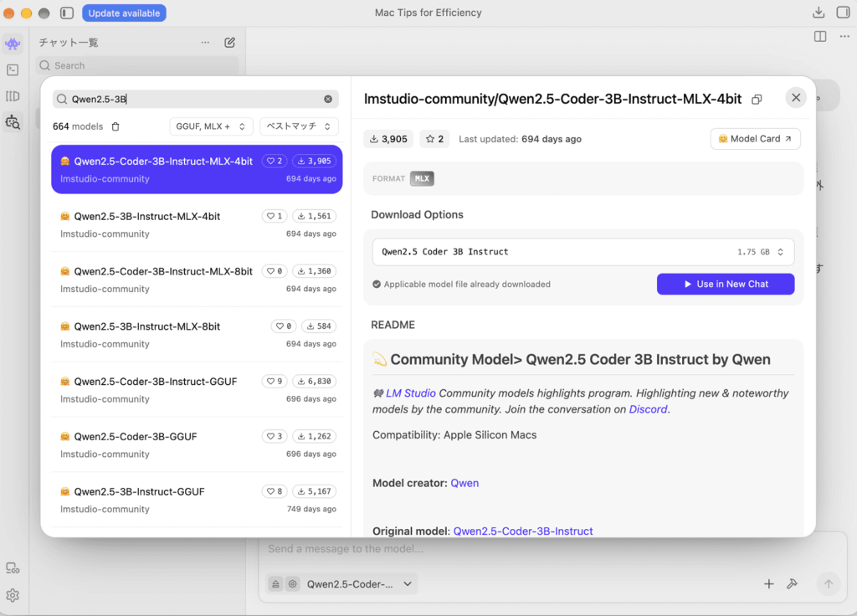Image resolution: width=857 pixels, height=616 pixels.
Task: Select Qwen2.5-3B-Instruct-GGUF result
Action: 197,501
